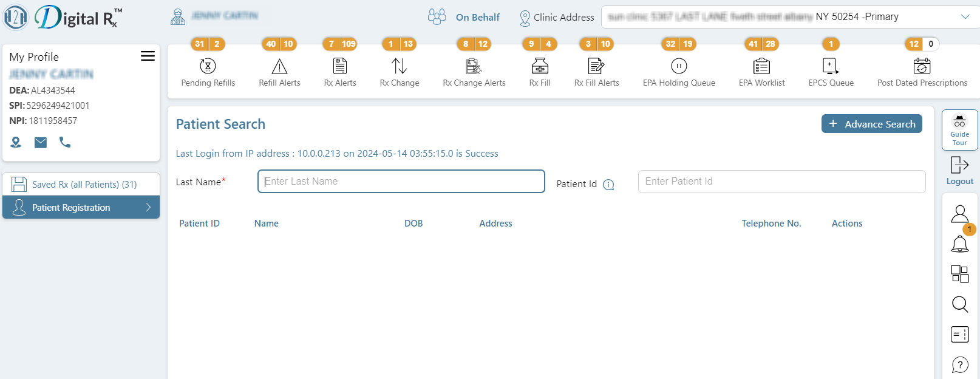980x379 pixels.
Task: Expand the Clinic Address dropdown
Action: 965,17
